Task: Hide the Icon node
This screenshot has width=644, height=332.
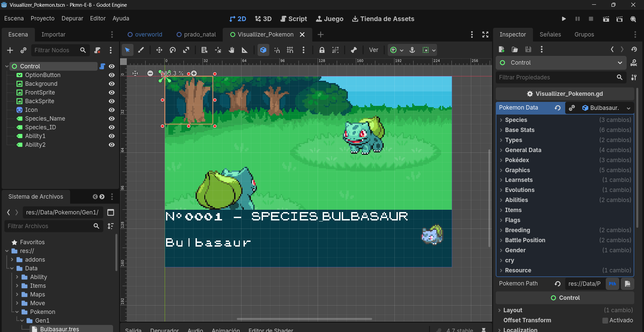Action: [112, 110]
